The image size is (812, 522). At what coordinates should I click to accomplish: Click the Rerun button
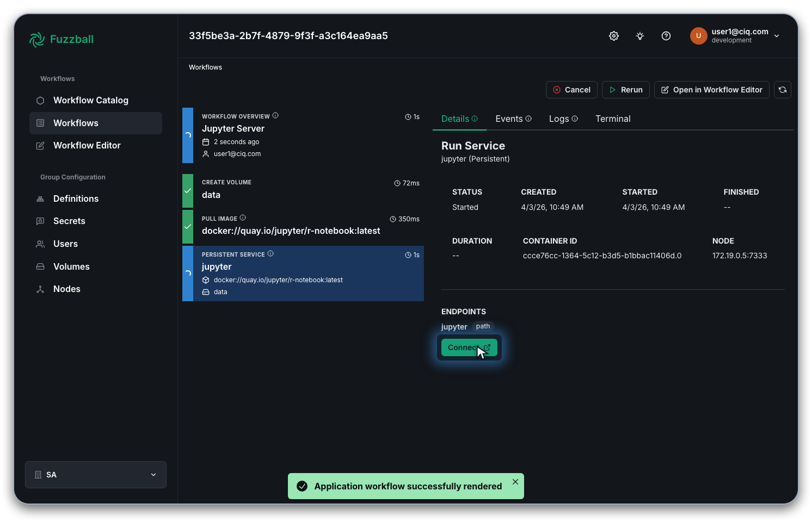(625, 90)
